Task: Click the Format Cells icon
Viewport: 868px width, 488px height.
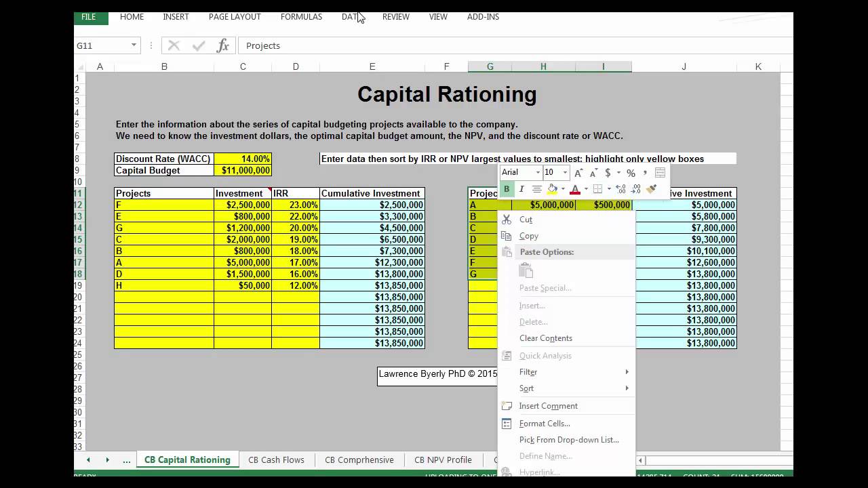Action: click(x=507, y=424)
